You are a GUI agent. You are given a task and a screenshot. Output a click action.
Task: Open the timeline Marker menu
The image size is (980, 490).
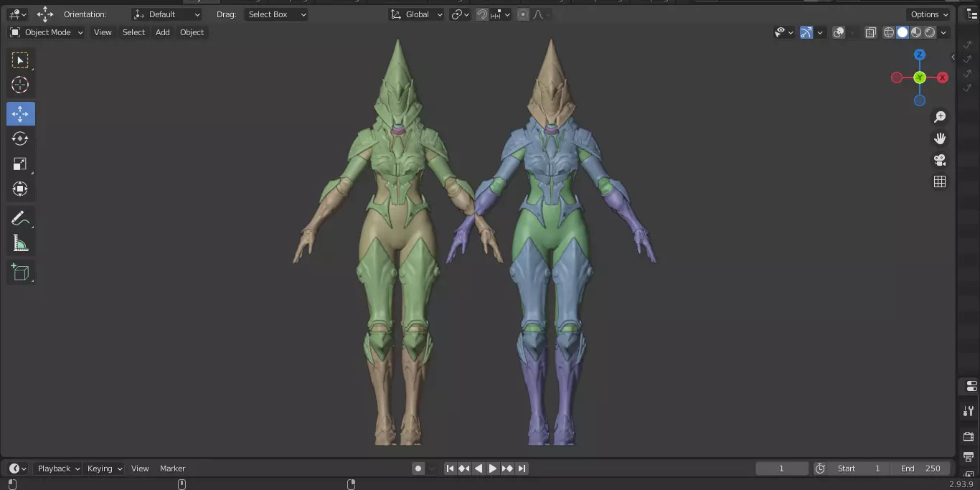pyautogui.click(x=172, y=468)
